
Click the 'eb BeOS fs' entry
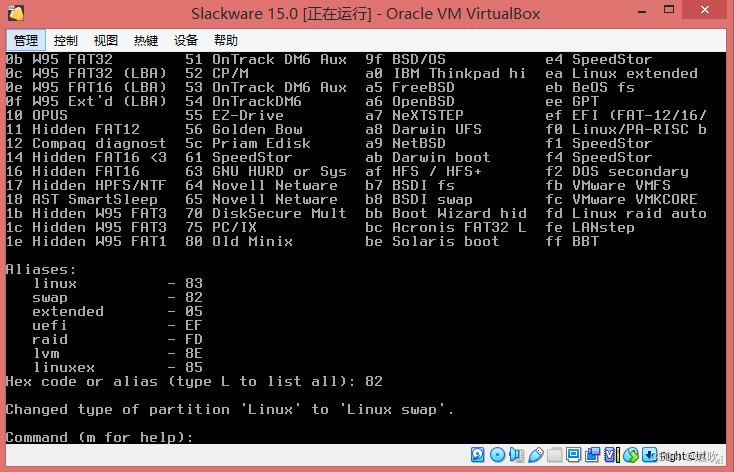pos(590,88)
